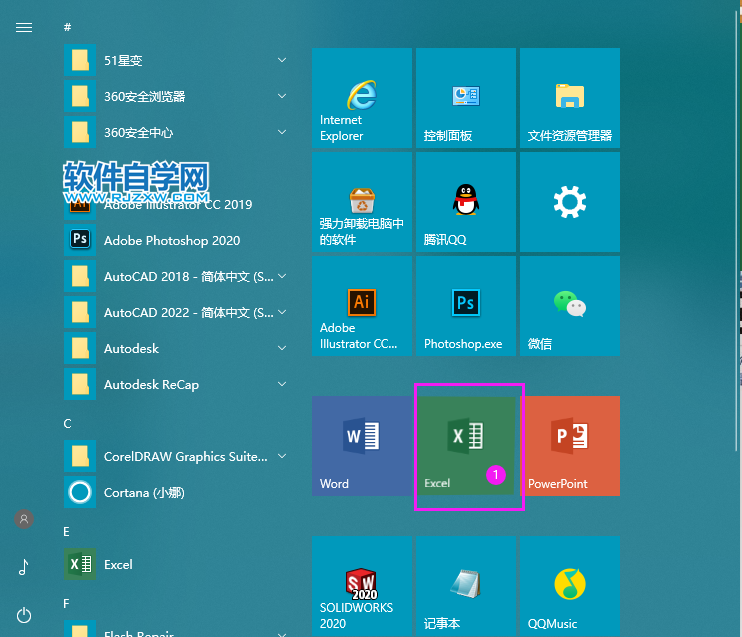The image size is (742, 637).
Task: Open the 控制面板 tile
Action: 466,97
